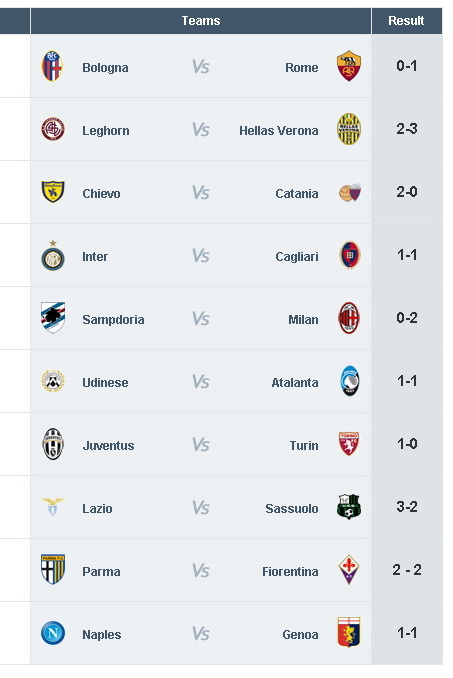Click the Genoa griffin crest
Screen dimensions: 453x678
click(x=349, y=633)
